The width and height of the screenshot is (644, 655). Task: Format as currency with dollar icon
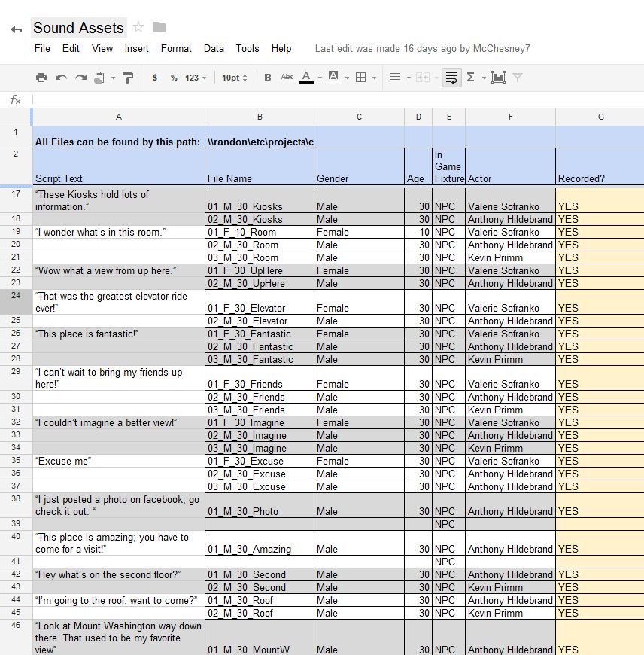pos(155,78)
